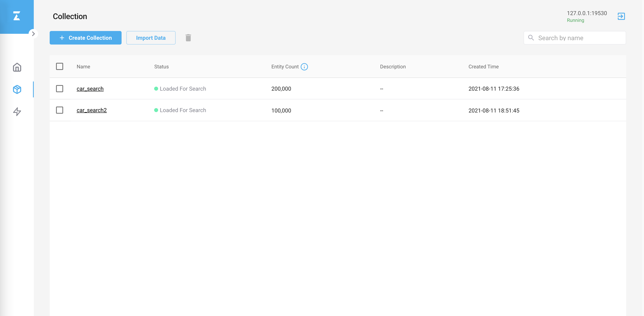The height and width of the screenshot is (316, 644).
Task: Open the car_search2 collection link
Action: (92, 110)
